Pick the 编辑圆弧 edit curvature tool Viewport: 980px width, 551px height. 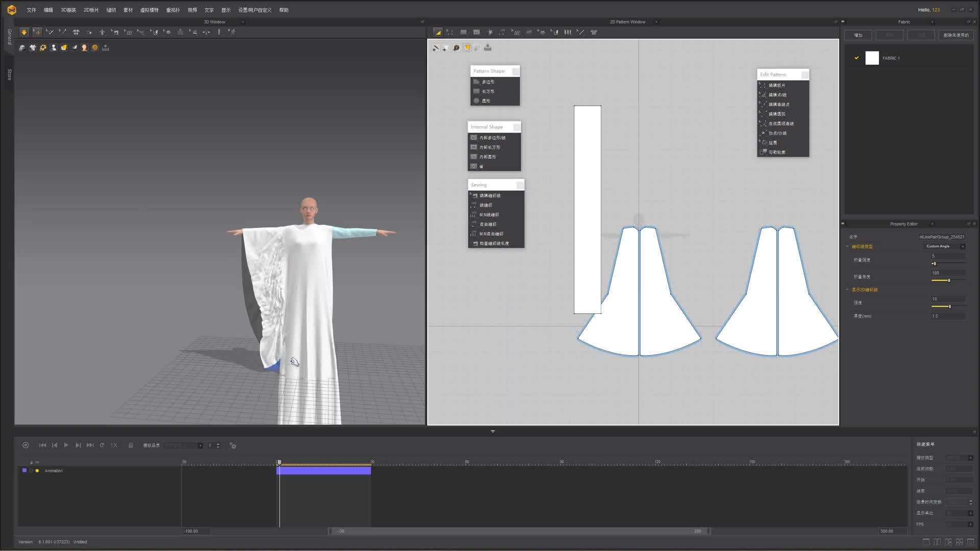point(777,114)
